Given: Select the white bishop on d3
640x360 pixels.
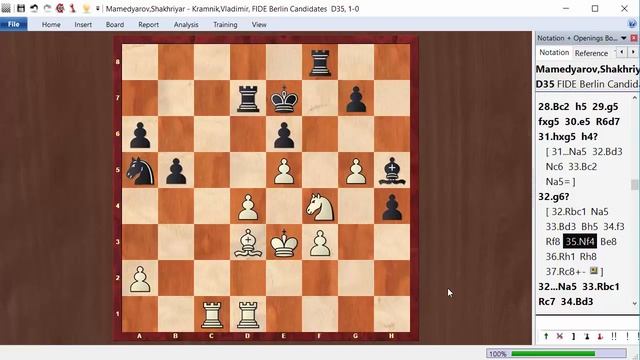Looking at the screenshot, I should 248,243.
